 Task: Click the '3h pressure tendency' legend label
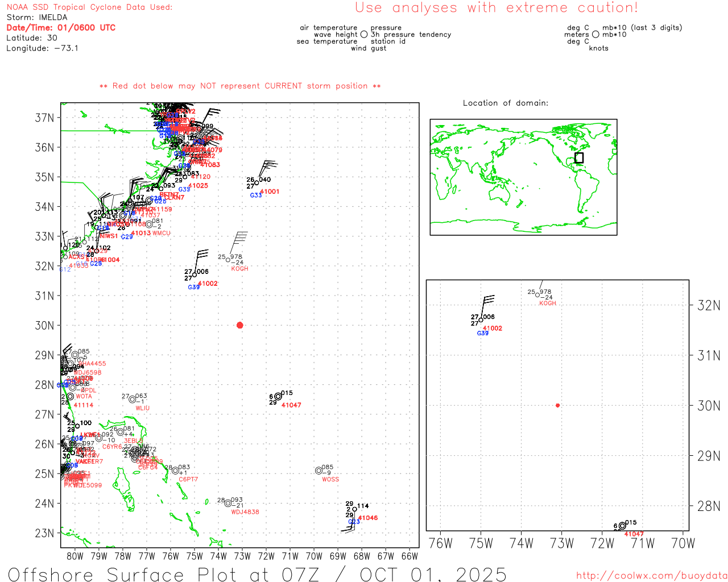[x=411, y=35]
